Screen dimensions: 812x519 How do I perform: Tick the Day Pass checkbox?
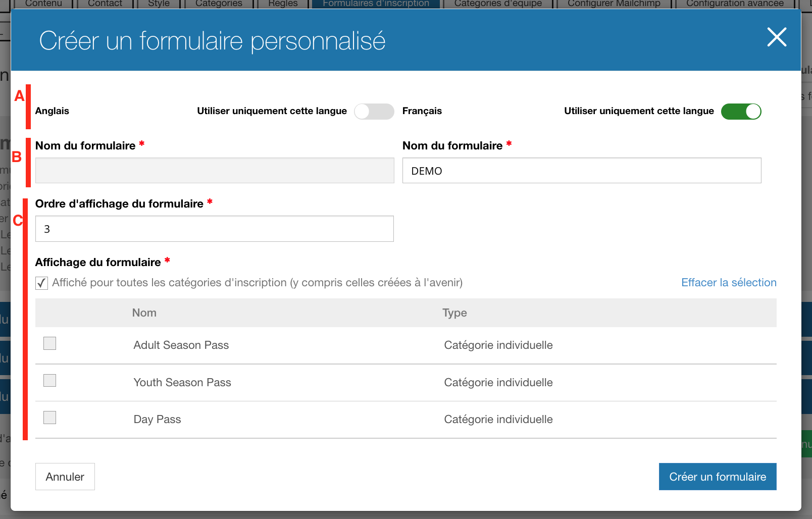[x=49, y=418]
